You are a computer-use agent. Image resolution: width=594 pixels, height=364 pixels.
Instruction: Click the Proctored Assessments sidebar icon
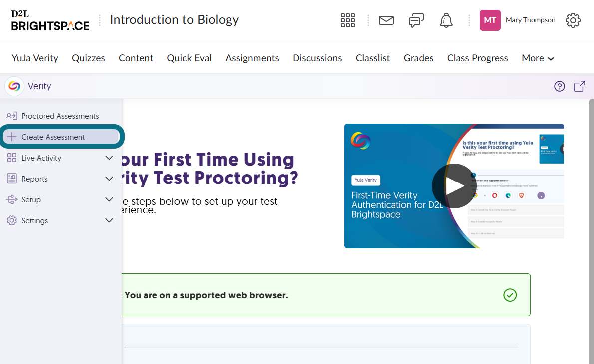coord(12,116)
